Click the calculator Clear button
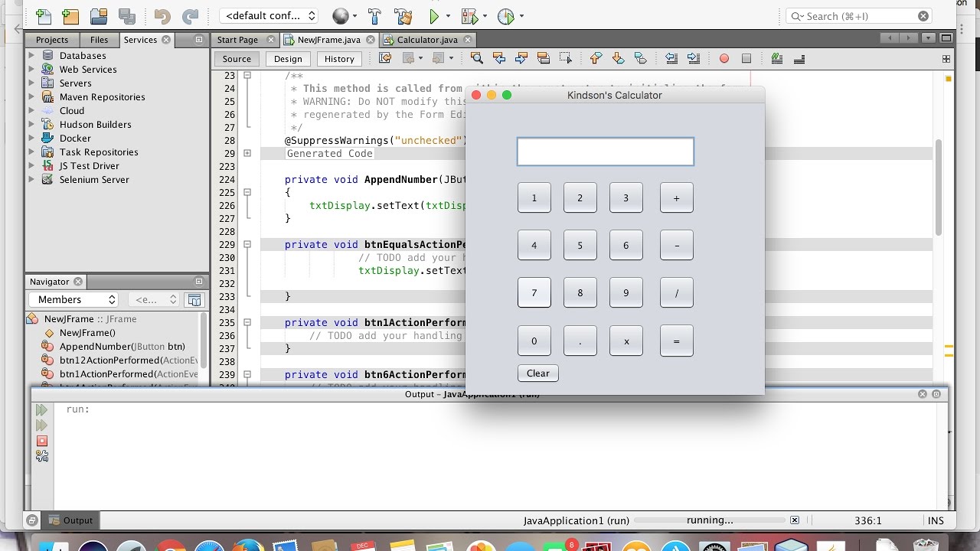 pyautogui.click(x=538, y=373)
